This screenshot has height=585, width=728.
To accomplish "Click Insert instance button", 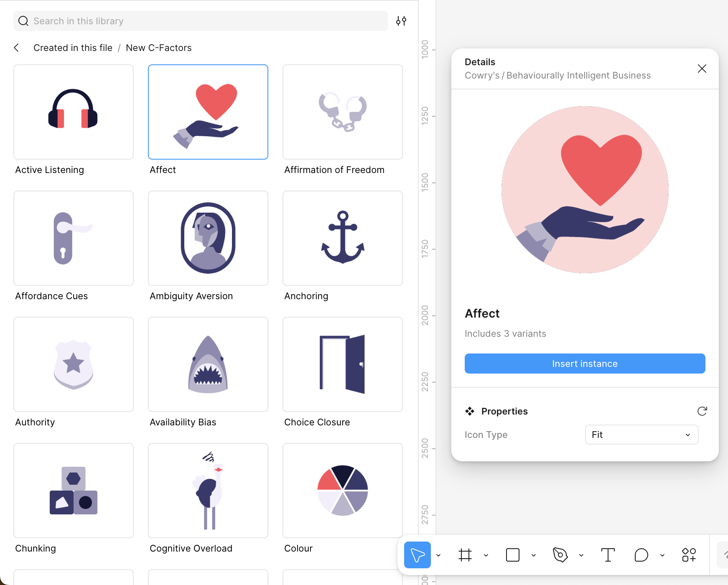I will point(585,364).
